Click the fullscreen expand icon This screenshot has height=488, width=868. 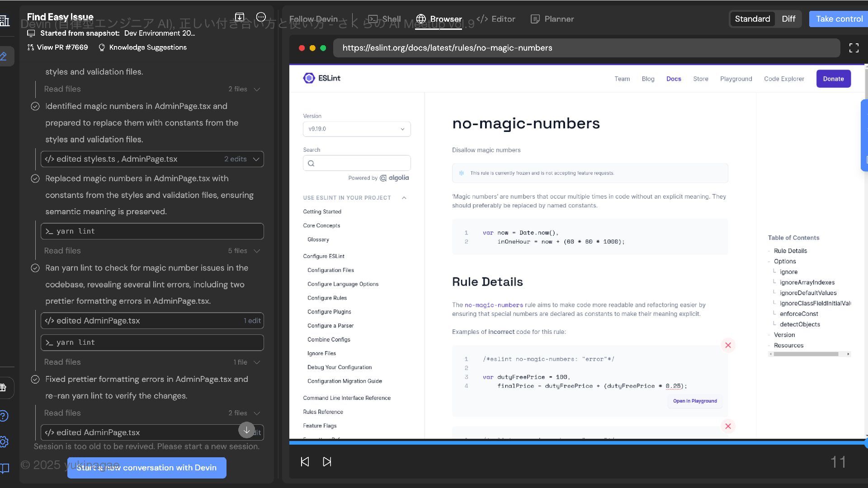[854, 48]
